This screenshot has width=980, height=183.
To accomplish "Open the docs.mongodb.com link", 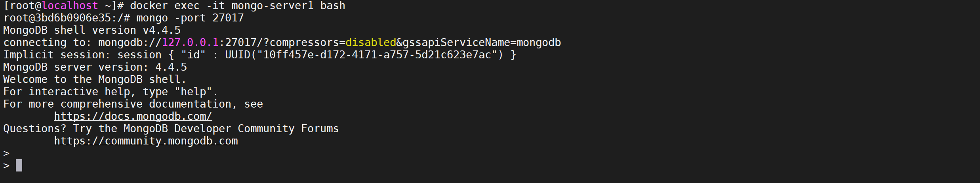I will coord(133,116).
